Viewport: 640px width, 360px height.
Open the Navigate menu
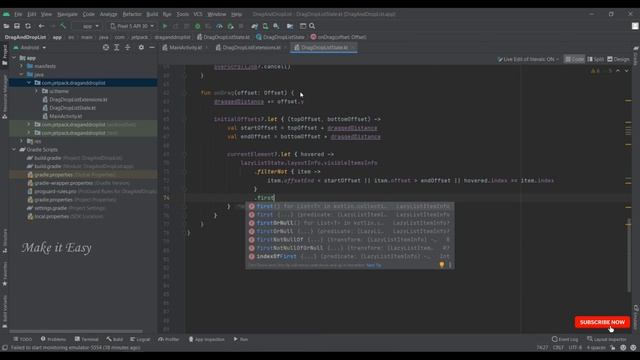click(x=67, y=14)
